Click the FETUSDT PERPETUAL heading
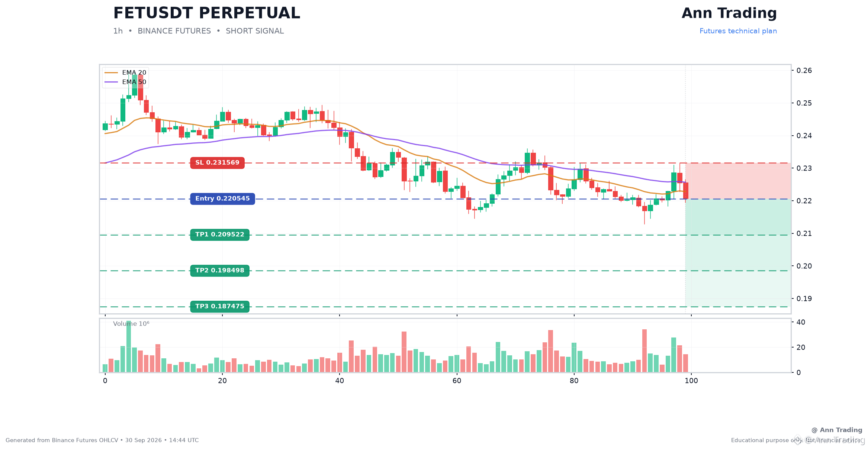Screen dimensions: 868x449 pyautogui.click(x=206, y=13)
